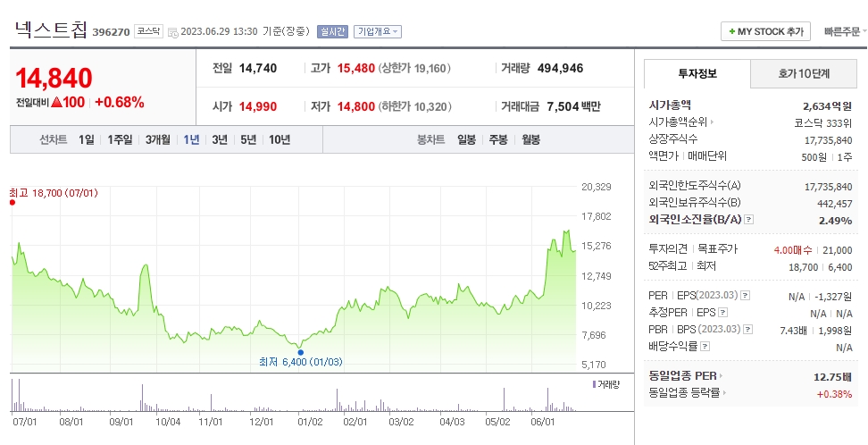Select the 10년 line chart period
The width and height of the screenshot is (868, 445).
click(279, 139)
